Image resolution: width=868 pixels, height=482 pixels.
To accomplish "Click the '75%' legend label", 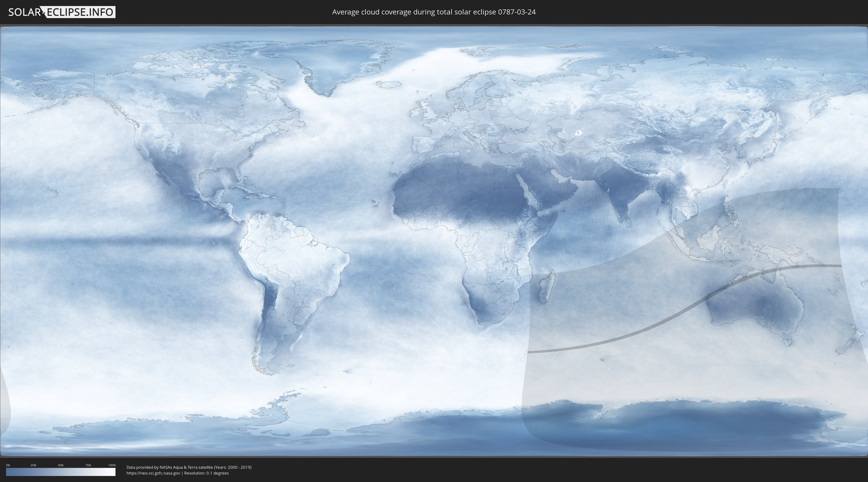I will [88, 465].
